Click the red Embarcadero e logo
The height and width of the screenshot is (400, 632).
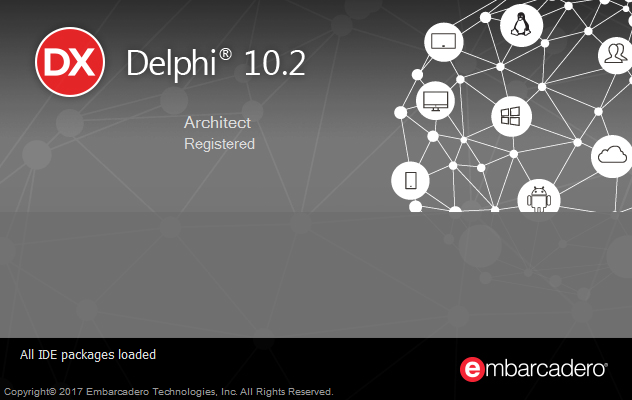[x=472, y=369]
